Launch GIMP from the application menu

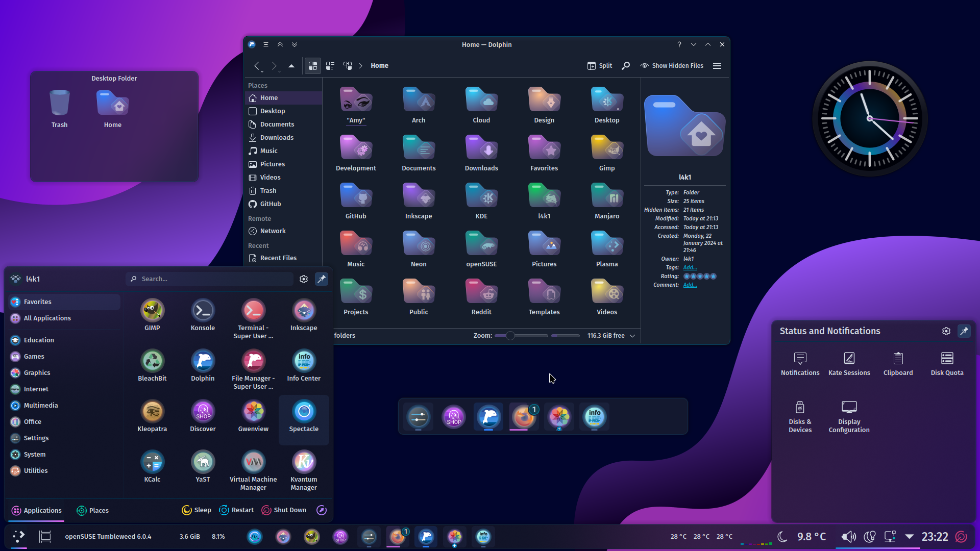[152, 315]
